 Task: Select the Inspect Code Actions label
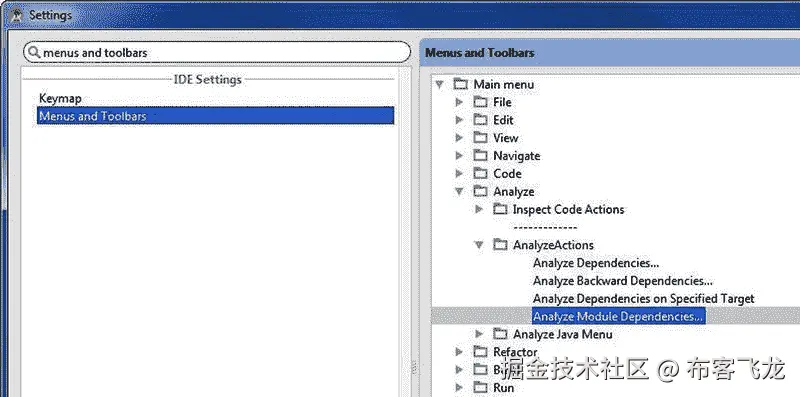pos(568,209)
